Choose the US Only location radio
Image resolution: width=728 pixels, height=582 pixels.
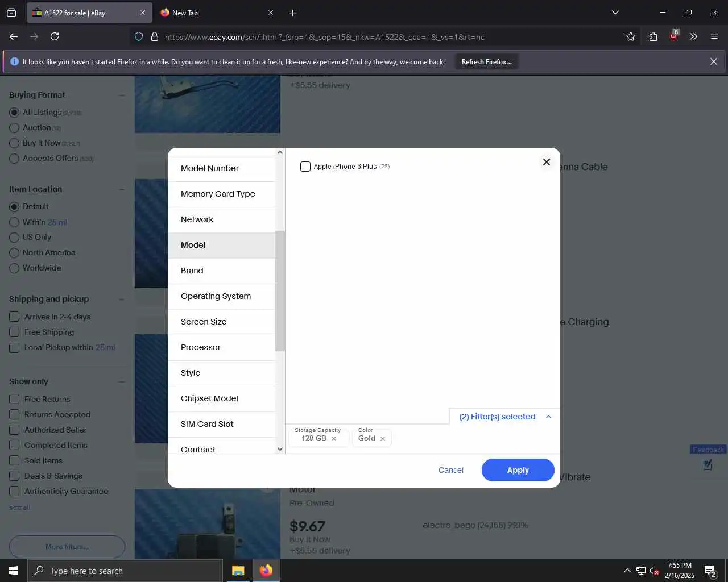[x=14, y=238]
